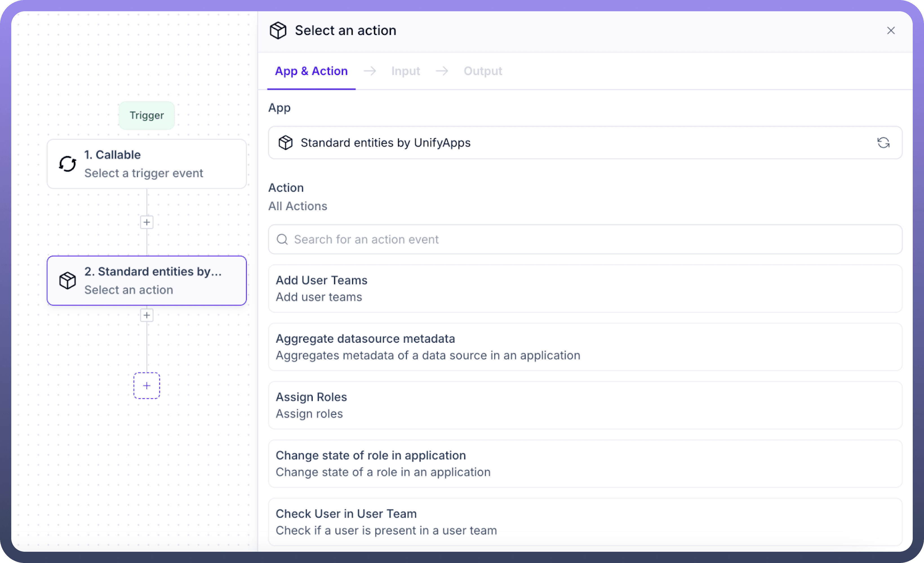Click the plus icon below step 2 node

click(x=146, y=315)
